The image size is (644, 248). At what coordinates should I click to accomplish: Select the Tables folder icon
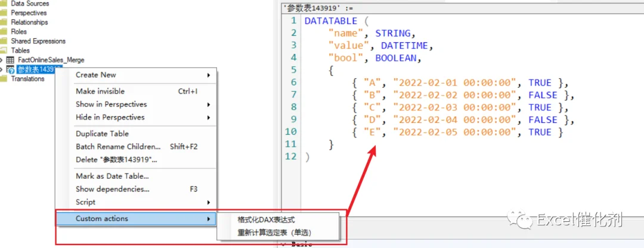4,51
